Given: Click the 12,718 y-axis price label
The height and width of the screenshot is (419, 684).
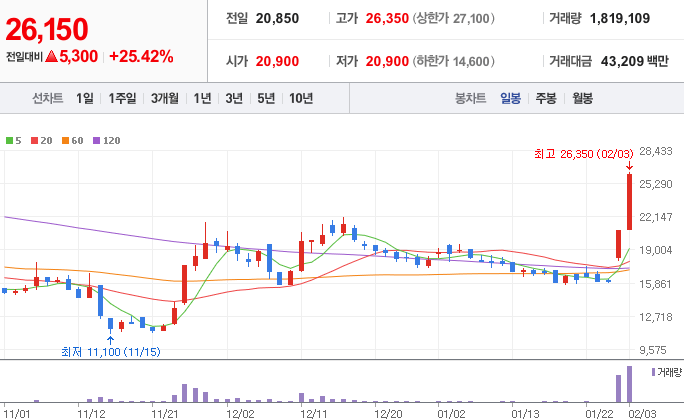Looking at the screenshot, I should point(656,317).
